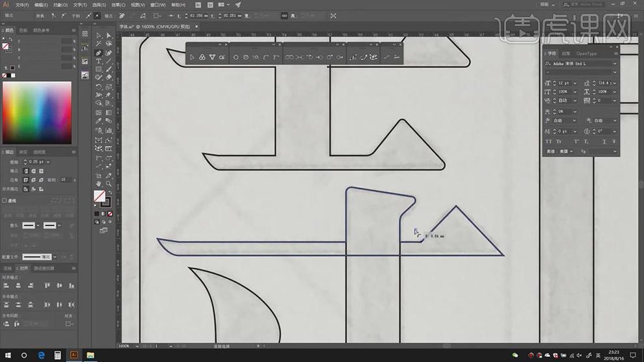Select the bevel join corner option
The width and height of the screenshot is (644, 362).
click(41, 180)
